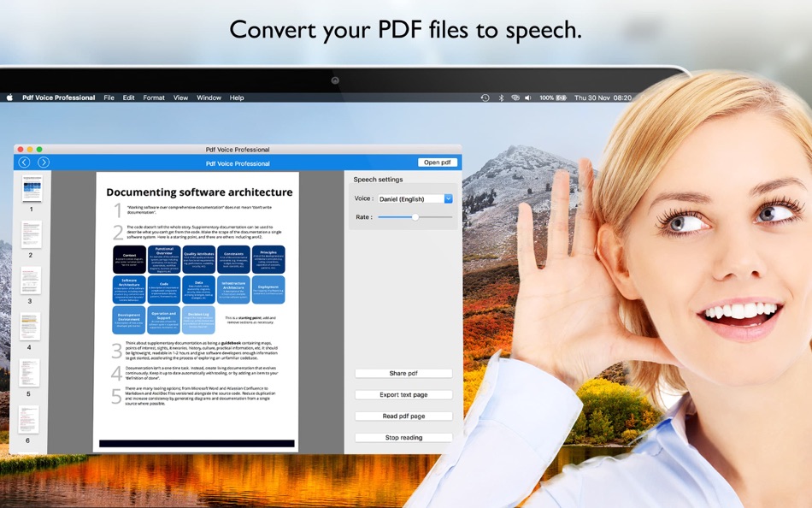Open the Voice dropdown showing Daniel (English)

click(x=415, y=198)
